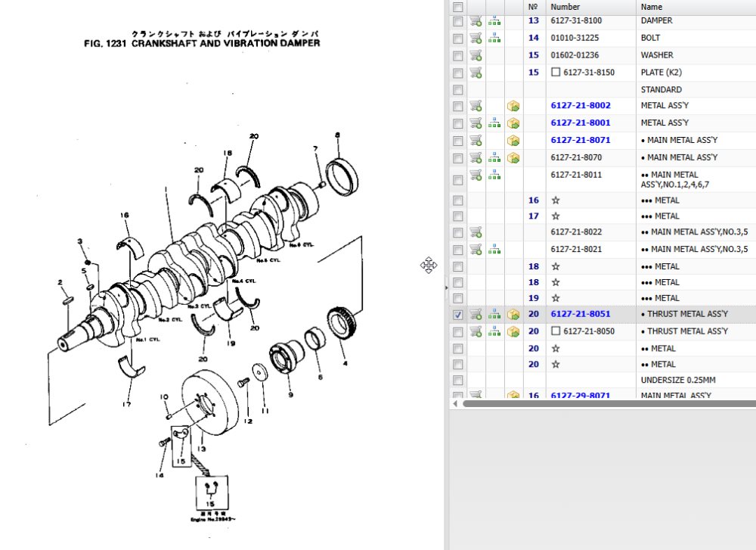The image size is (756, 550).
Task: Open part number link 6127-21-8001
Action: pyautogui.click(x=581, y=123)
